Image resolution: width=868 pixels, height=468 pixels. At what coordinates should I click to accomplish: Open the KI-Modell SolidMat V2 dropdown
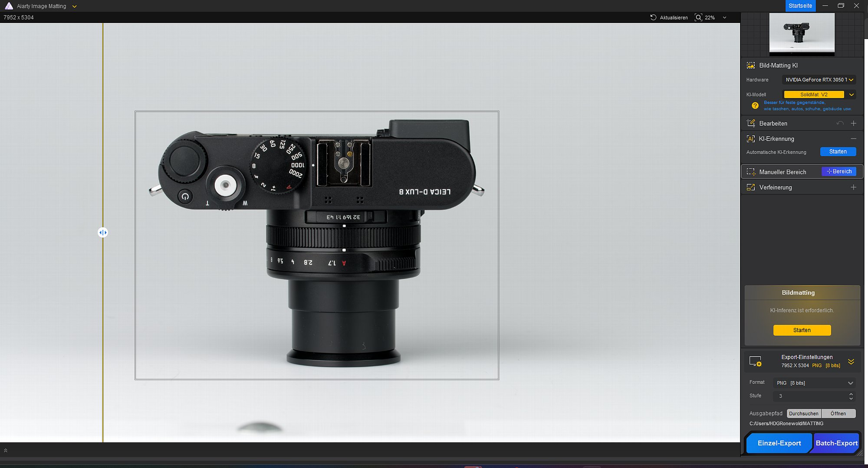[819, 95]
